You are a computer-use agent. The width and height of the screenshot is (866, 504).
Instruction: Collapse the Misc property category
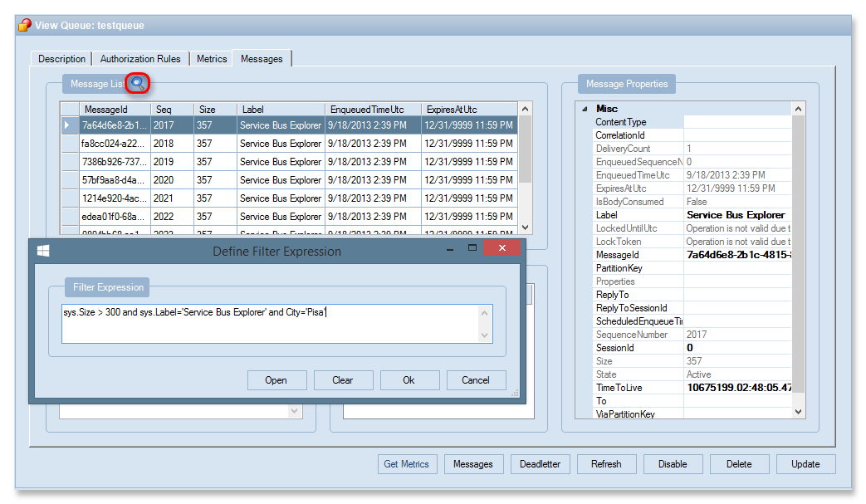point(585,110)
